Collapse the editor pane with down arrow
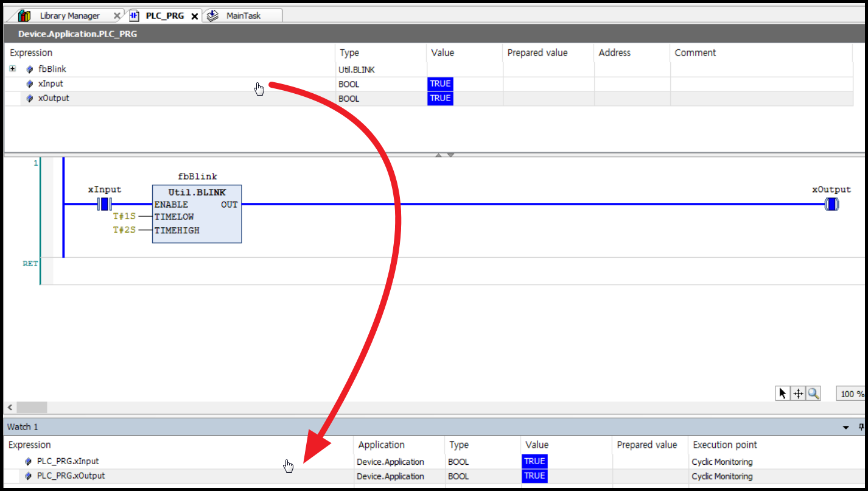This screenshot has width=868, height=491. (x=450, y=155)
